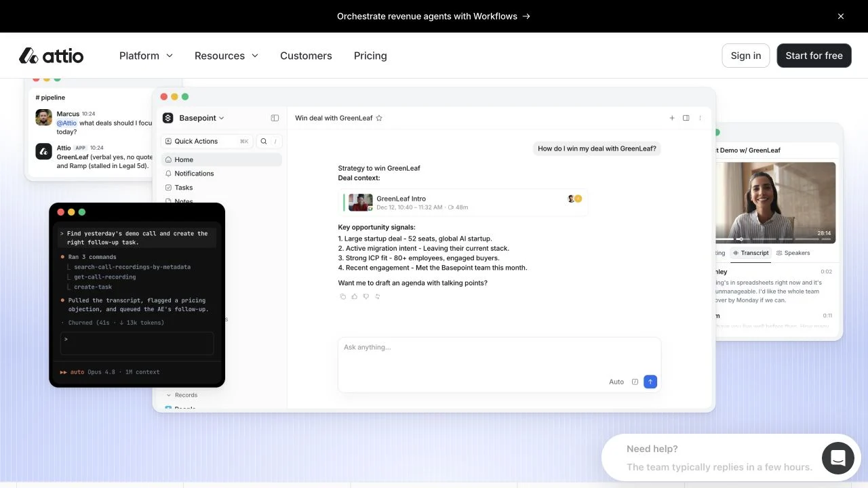The width and height of the screenshot is (868, 488).
Task: Click the auto mode indicator in terminal
Action: [72, 372]
